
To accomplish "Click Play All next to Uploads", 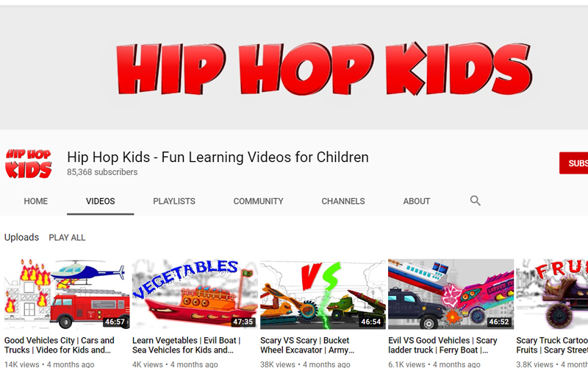I will [x=67, y=238].
